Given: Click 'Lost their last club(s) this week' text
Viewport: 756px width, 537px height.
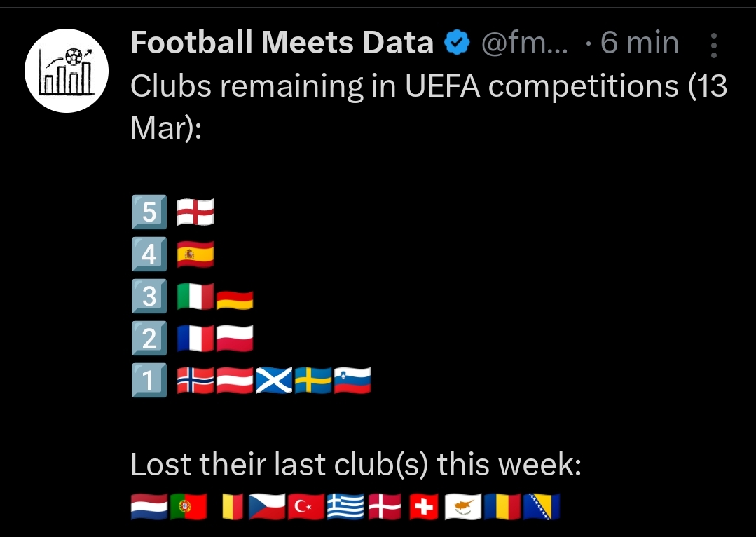Looking at the screenshot, I should point(356,465).
